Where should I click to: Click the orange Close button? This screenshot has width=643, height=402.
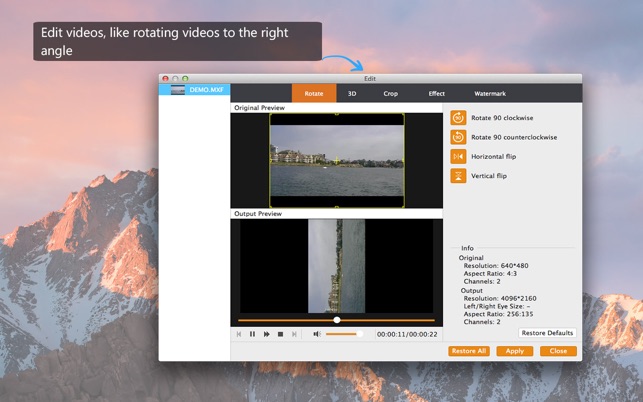[558, 351]
